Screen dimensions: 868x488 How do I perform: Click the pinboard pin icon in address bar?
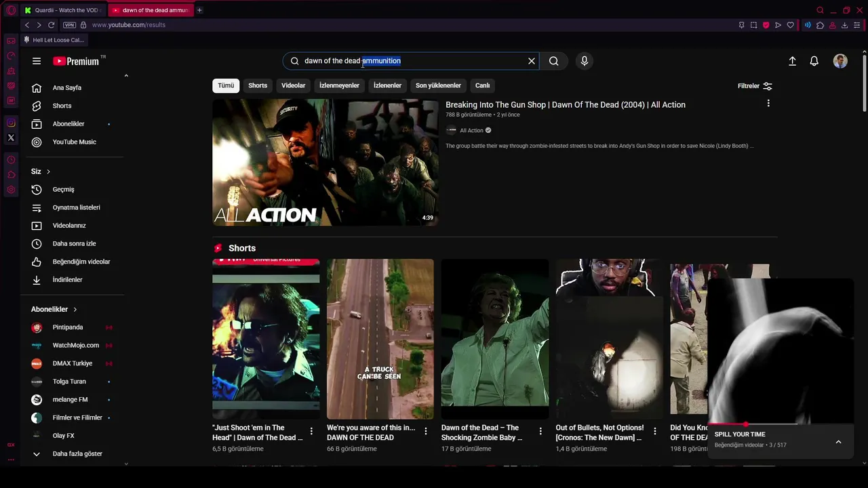(741, 25)
